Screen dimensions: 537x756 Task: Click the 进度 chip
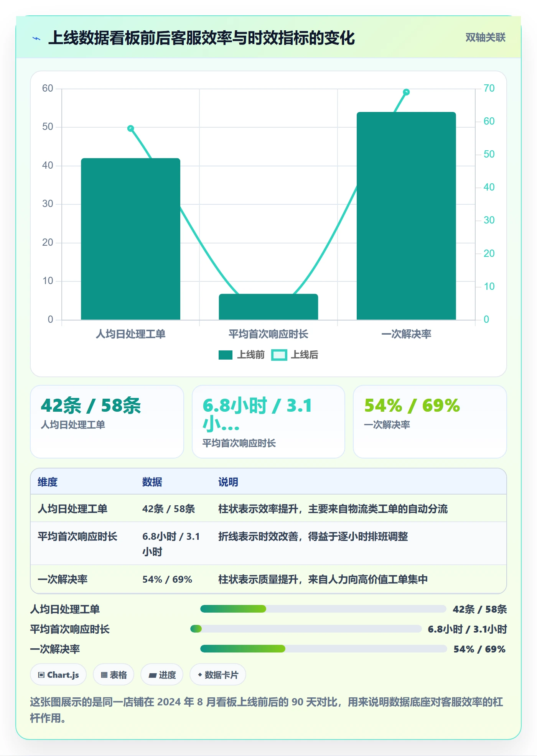click(x=162, y=675)
